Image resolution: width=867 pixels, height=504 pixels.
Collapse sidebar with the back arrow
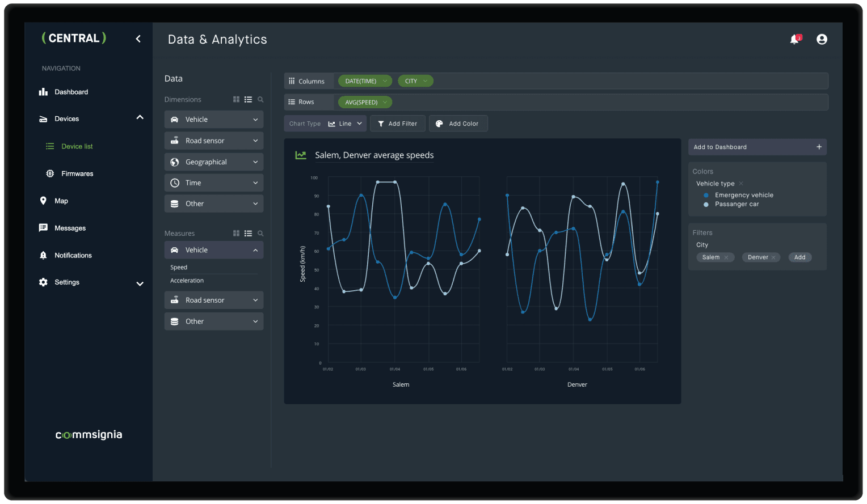138,39
